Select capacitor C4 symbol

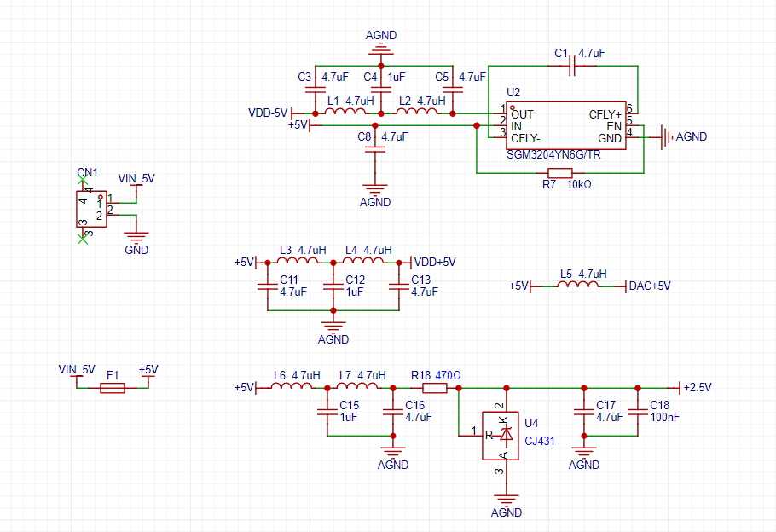(x=381, y=90)
